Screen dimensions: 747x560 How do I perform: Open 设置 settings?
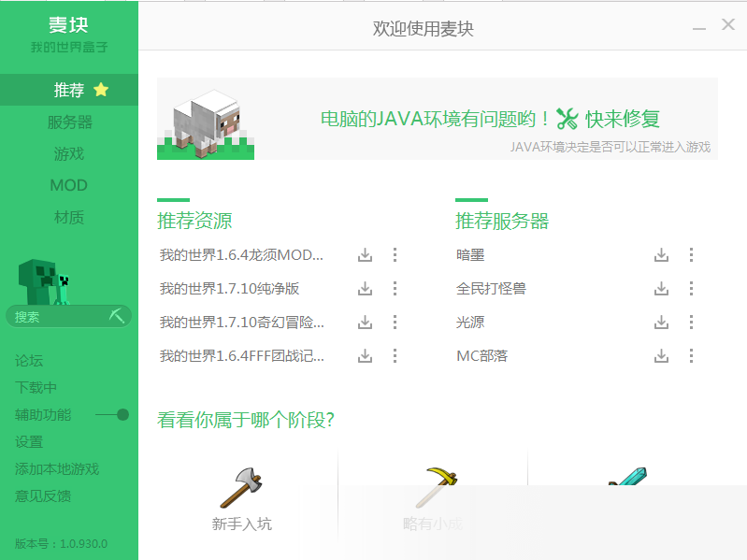coord(29,442)
